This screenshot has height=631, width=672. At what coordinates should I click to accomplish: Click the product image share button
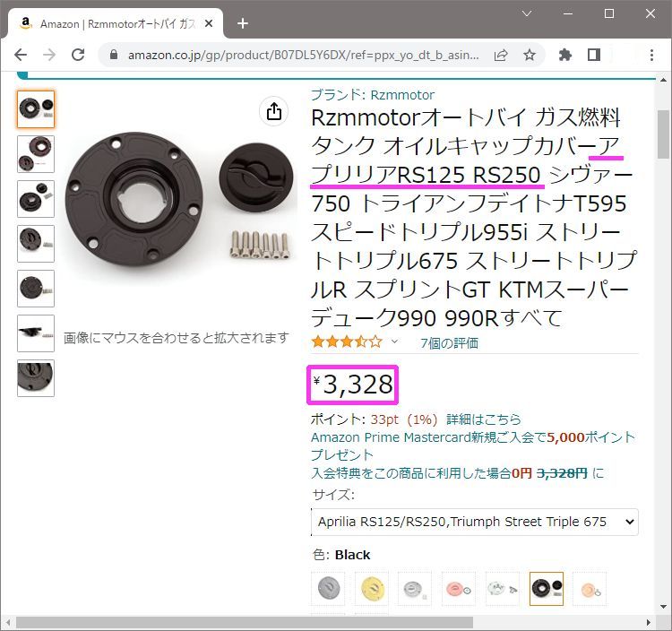(274, 111)
